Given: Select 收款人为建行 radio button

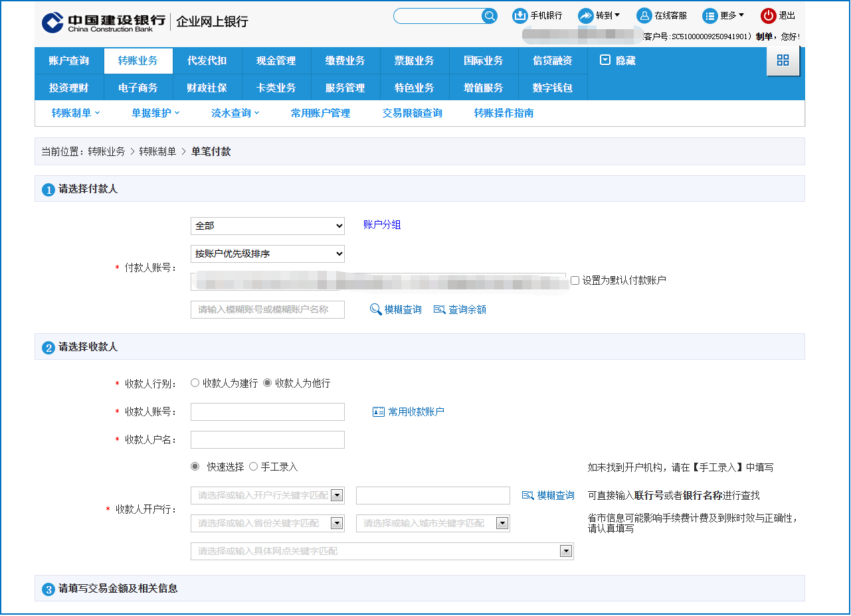Looking at the screenshot, I should pos(195,383).
